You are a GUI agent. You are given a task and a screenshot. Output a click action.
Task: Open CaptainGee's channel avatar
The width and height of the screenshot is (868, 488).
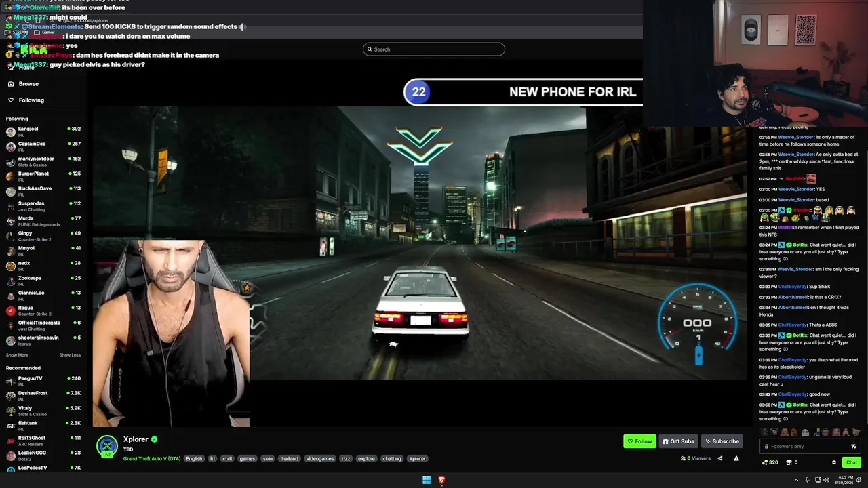pos(11,146)
